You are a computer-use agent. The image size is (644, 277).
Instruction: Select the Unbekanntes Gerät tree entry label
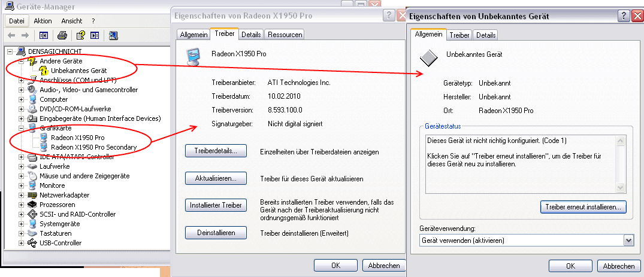pyautogui.click(x=79, y=71)
